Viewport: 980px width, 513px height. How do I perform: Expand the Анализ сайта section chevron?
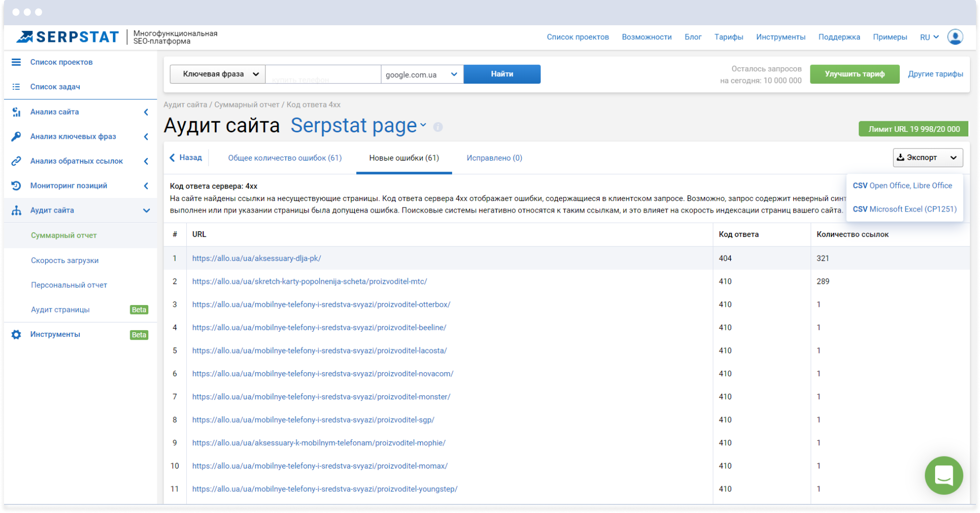click(146, 112)
